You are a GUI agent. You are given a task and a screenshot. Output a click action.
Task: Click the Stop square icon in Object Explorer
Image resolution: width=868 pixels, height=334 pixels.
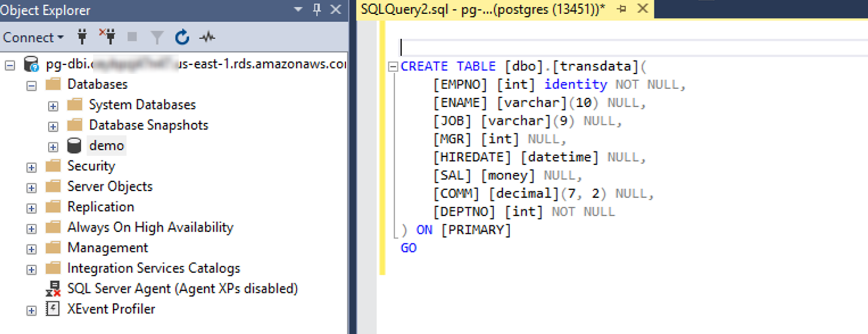[x=133, y=37]
